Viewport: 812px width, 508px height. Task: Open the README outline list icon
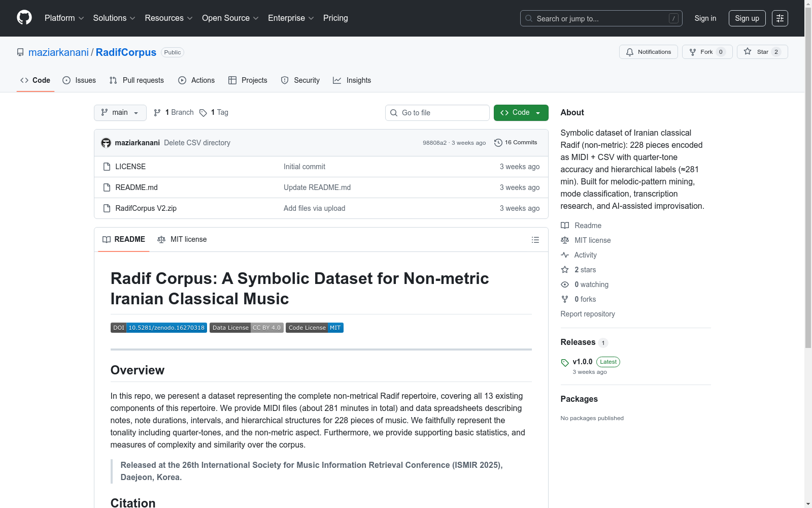(535, 240)
